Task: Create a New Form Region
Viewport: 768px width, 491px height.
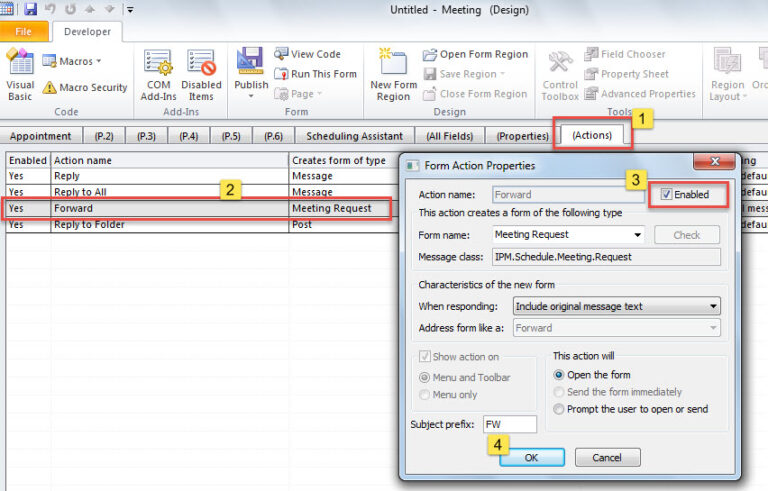Action: (393, 75)
